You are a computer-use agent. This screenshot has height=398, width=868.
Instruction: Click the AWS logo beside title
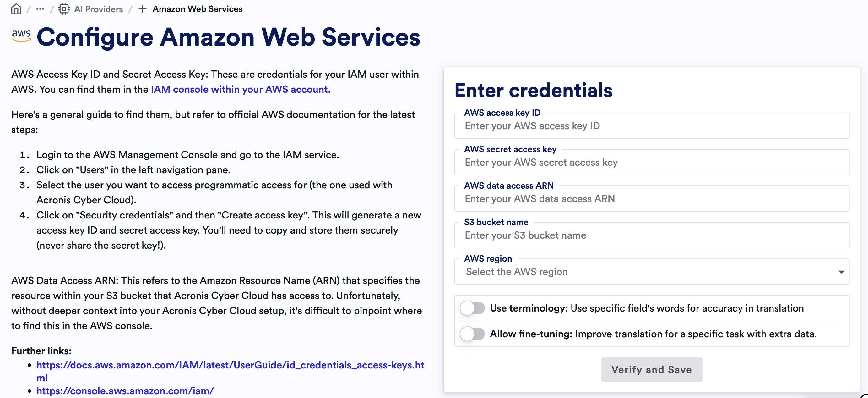click(21, 36)
